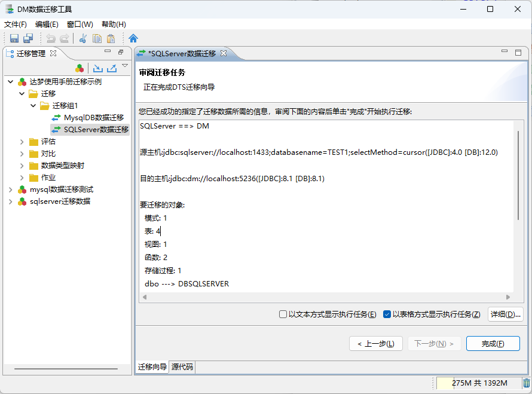Open the 编辑(E) menu

pyautogui.click(x=47, y=25)
